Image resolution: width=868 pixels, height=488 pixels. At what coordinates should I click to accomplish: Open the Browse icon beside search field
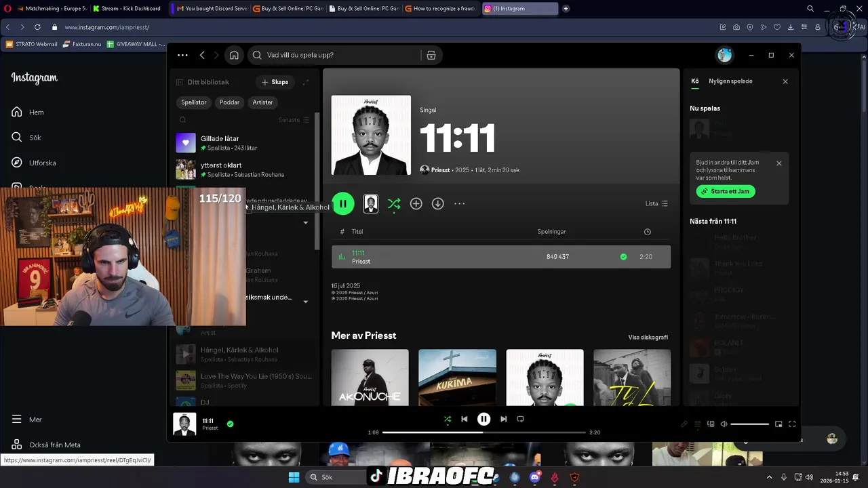431,55
